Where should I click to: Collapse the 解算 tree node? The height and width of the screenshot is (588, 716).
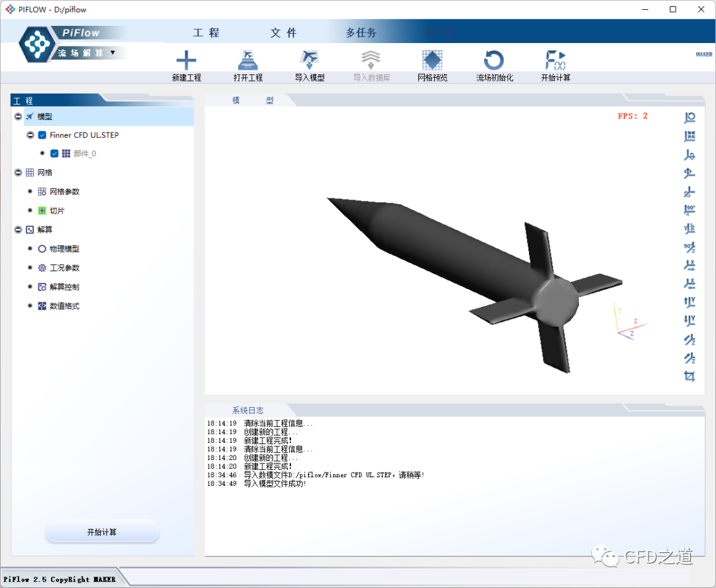click(18, 230)
